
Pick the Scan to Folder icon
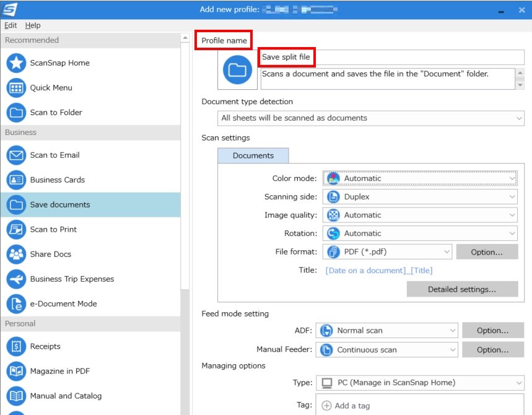click(x=16, y=112)
